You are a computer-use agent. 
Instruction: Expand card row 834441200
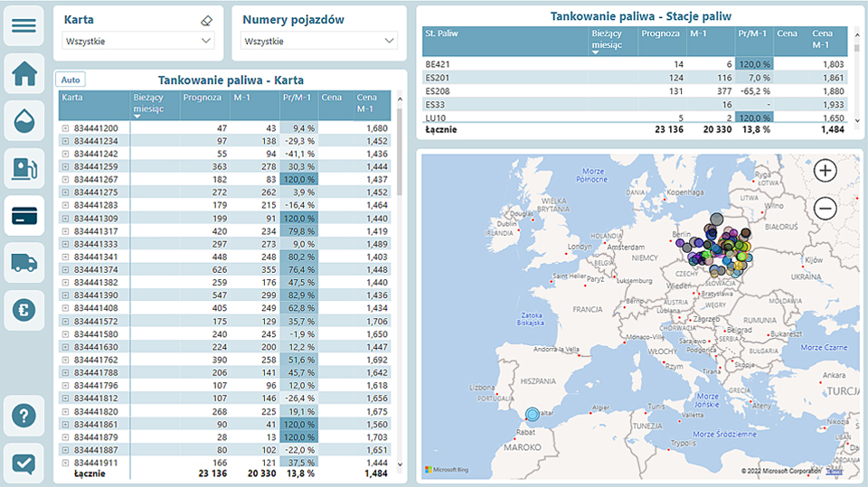[x=65, y=128]
